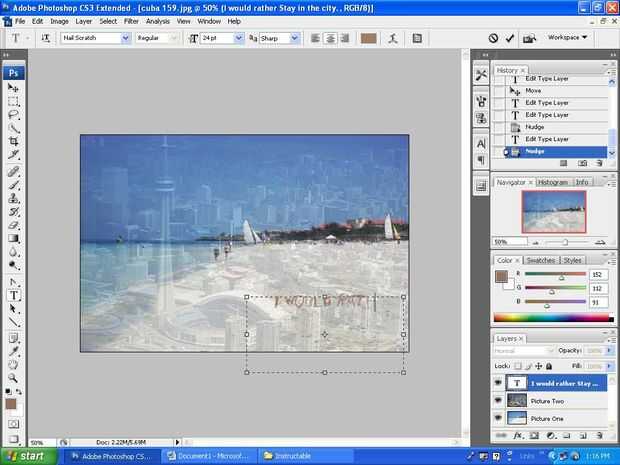Open the File menu
The width and height of the screenshot is (620, 465).
point(20,21)
